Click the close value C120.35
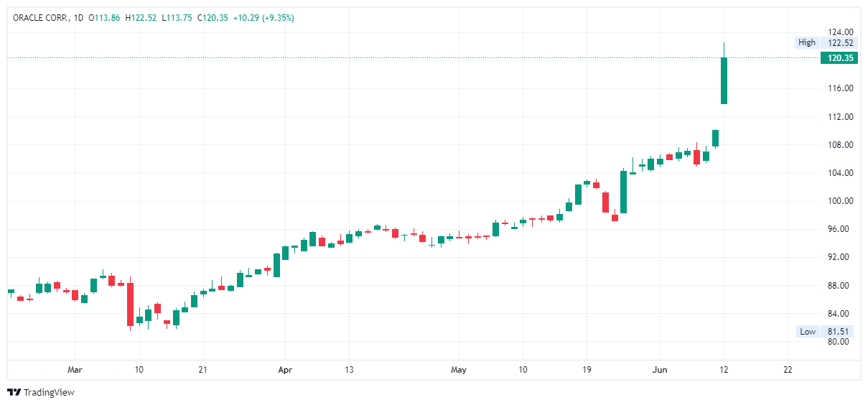 pos(213,18)
